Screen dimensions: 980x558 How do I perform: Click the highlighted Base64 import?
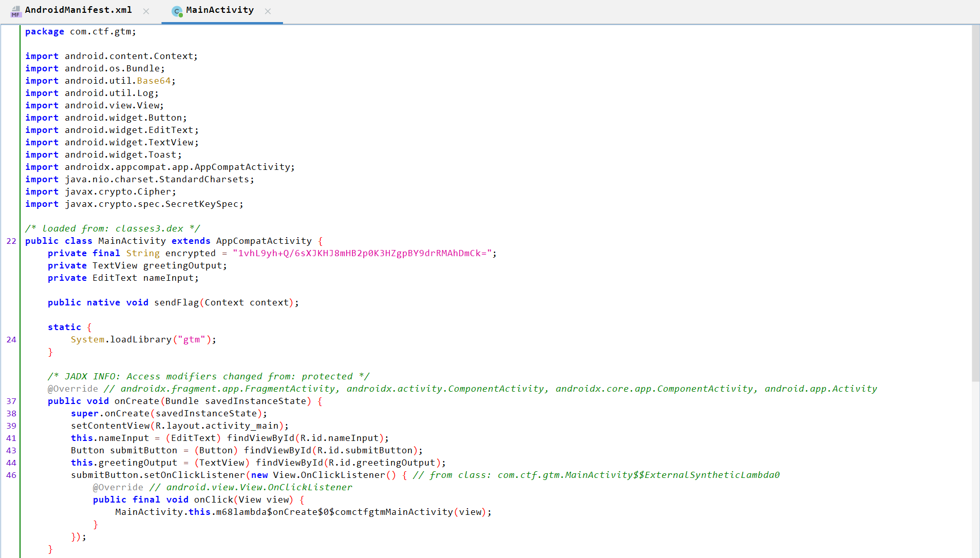[x=154, y=81]
